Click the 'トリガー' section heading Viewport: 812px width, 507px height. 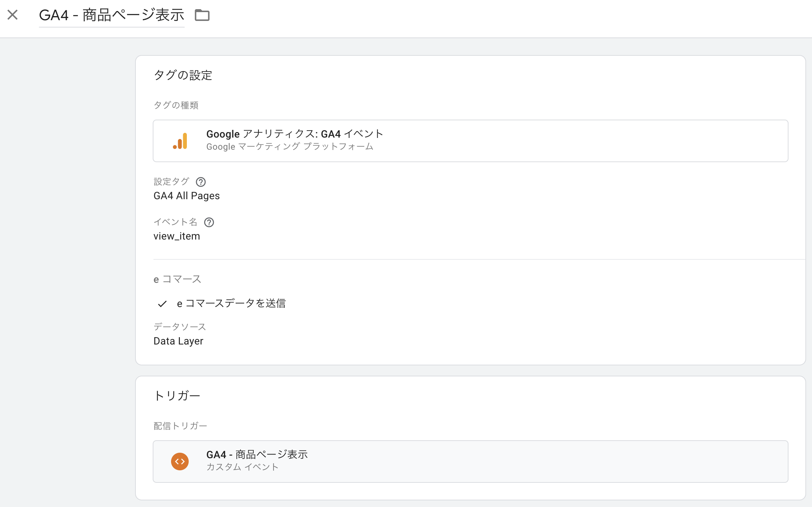(x=177, y=396)
